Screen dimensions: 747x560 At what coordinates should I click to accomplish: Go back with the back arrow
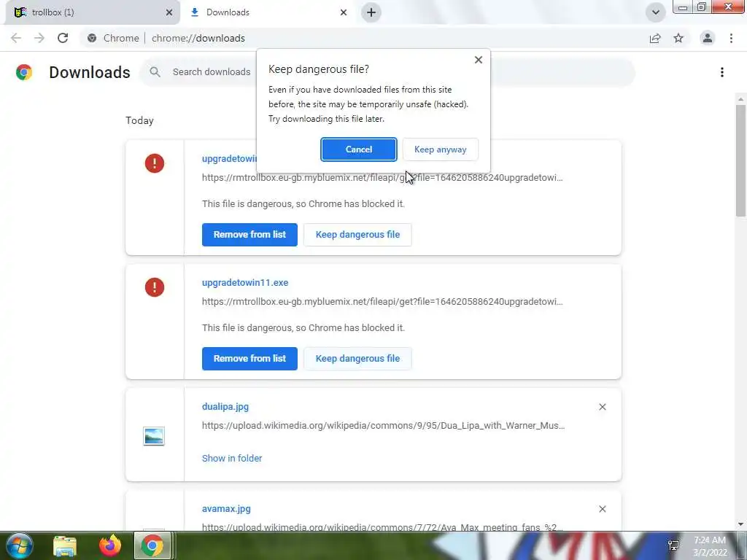tap(16, 38)
